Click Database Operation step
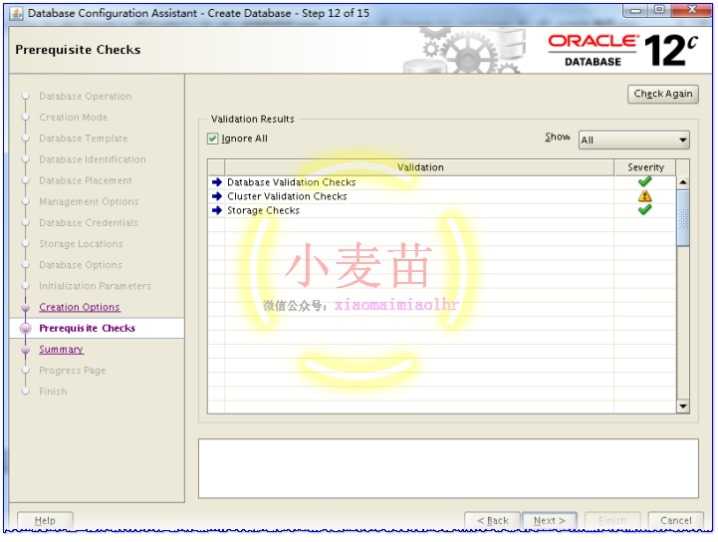This screenshot has height=542, width=718. 86,96
